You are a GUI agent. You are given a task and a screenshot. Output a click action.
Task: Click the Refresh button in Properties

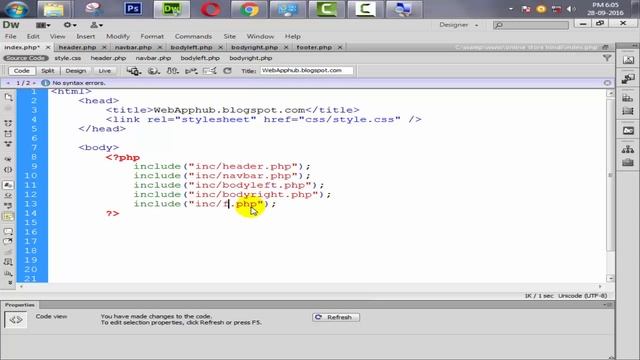336,317
